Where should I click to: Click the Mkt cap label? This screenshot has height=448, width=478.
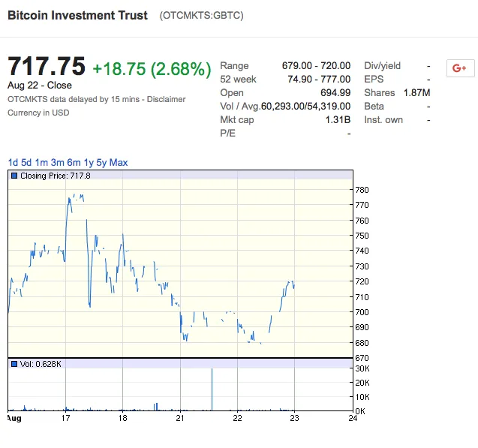click(x=237, y=120)
